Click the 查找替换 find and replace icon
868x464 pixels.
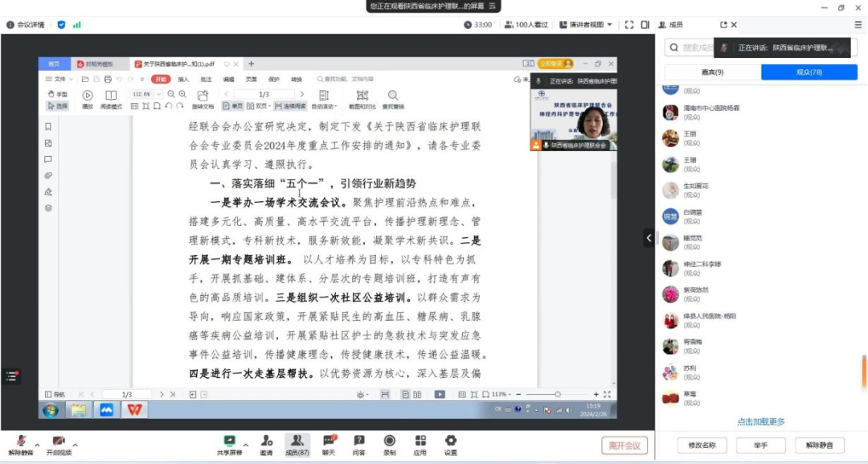click(393, 99)
